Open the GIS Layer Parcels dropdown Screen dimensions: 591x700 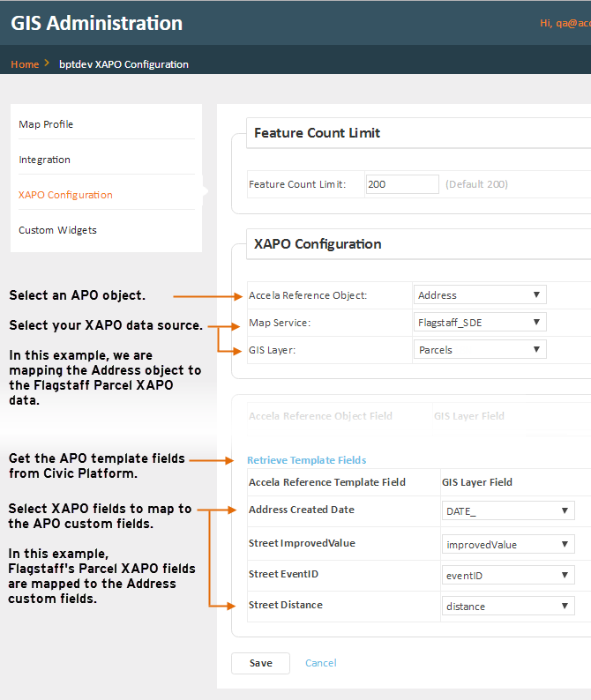coord(480,350)
